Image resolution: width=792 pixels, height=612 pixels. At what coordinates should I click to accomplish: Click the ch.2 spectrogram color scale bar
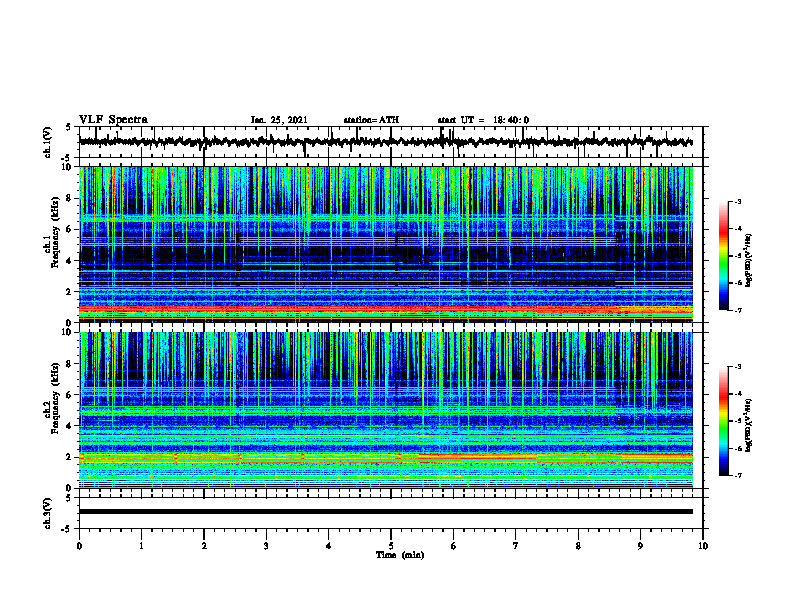tap(724, 421)
